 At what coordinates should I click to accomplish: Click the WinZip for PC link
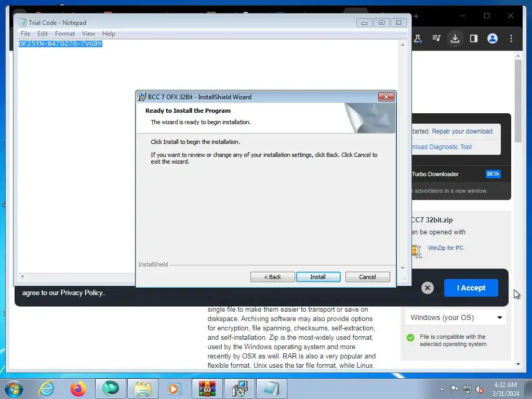click(x=445, y=248)
